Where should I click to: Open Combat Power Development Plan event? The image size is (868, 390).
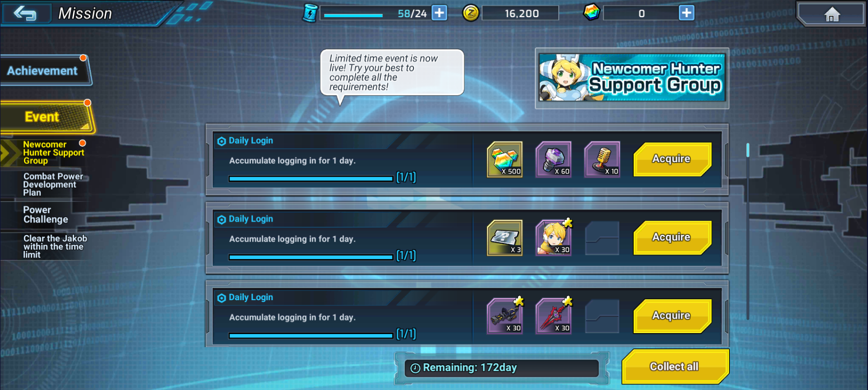tap(53, 184)
